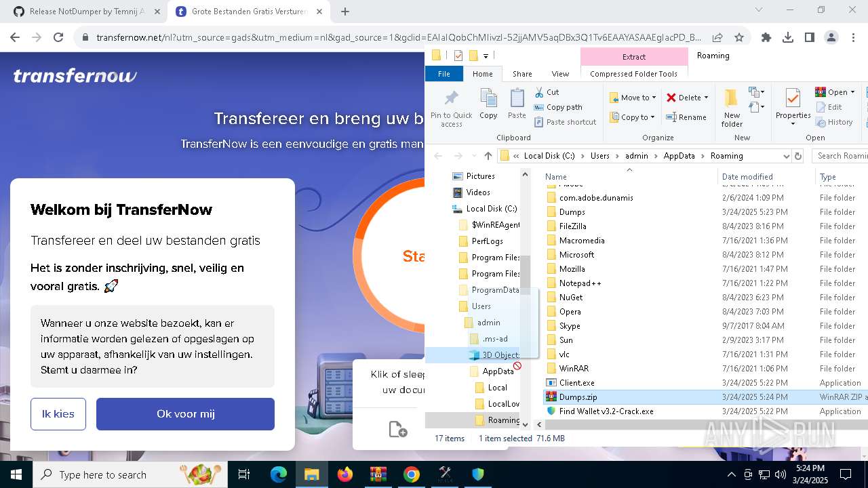This screenshot has height=488, width=868.
Task: Select the Dumps.zip file
Action: [578, 397]
